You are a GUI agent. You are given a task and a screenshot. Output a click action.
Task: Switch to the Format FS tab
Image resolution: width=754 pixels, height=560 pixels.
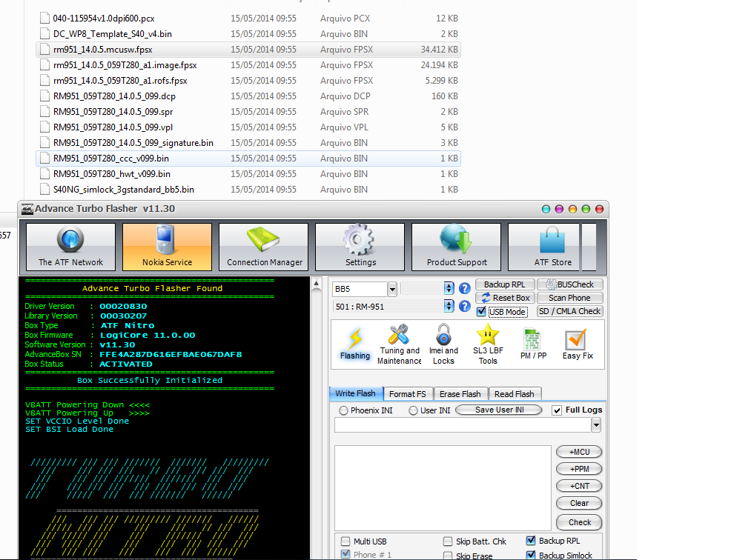[407, 394]
